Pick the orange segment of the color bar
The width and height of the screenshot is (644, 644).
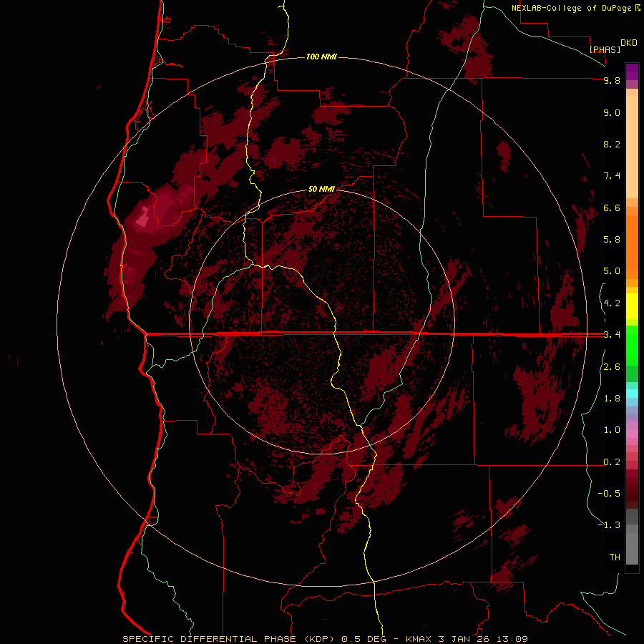click(632, 243)
